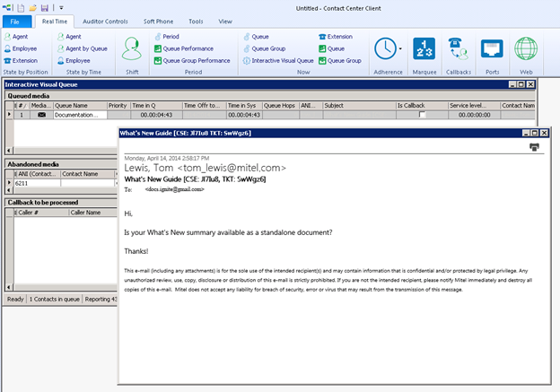Click the New document icon in quick access toolbar
The image size is (560, 392).
tap(21, 7)
